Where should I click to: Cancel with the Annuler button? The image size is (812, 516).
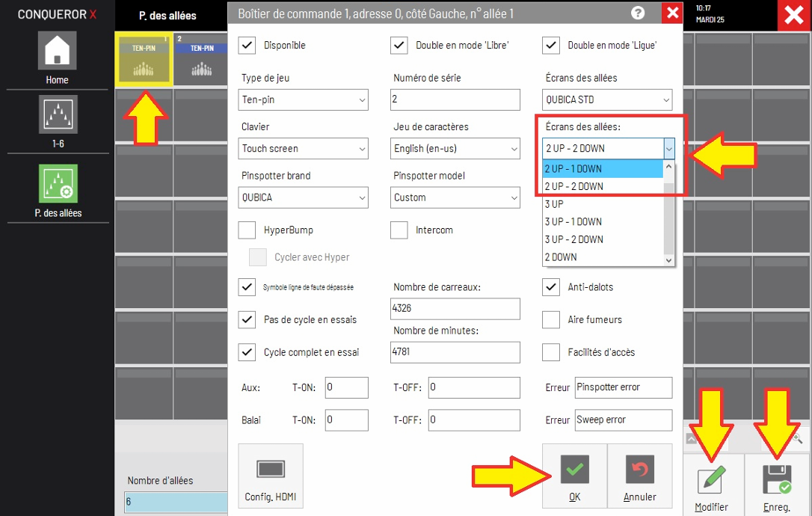tap(639, 476)
